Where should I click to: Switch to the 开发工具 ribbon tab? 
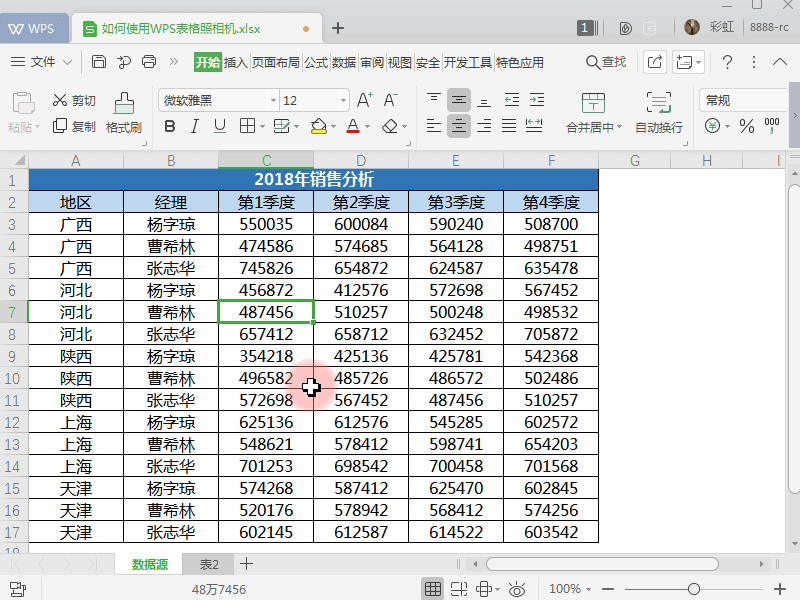pyautogui.click(x=467, y=63)
